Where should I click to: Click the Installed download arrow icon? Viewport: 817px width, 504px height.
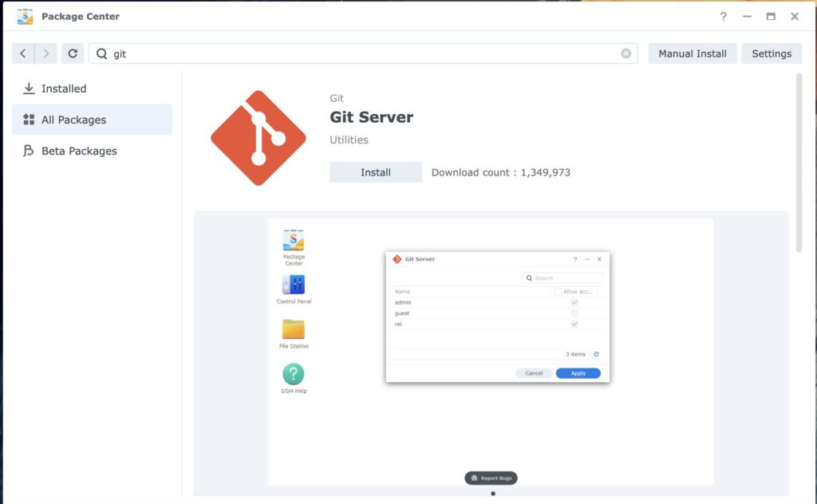click(29, 89)
